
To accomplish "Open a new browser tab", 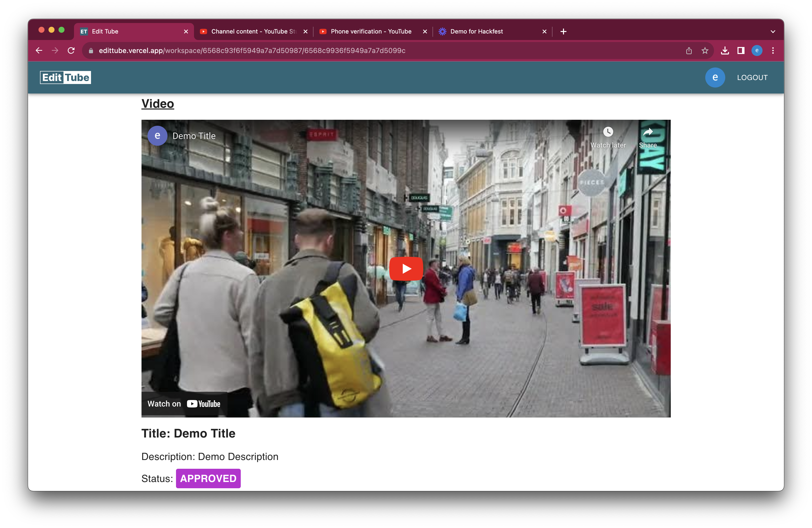I will [x=563, y=31].
